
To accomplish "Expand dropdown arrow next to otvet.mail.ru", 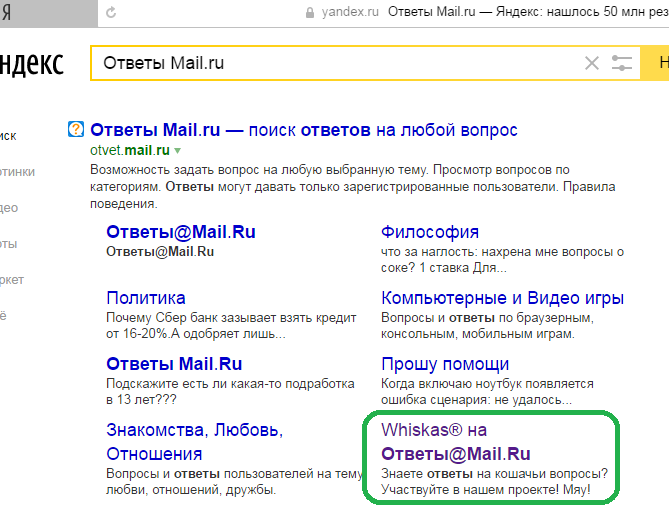I will click(x=177, y=151).
